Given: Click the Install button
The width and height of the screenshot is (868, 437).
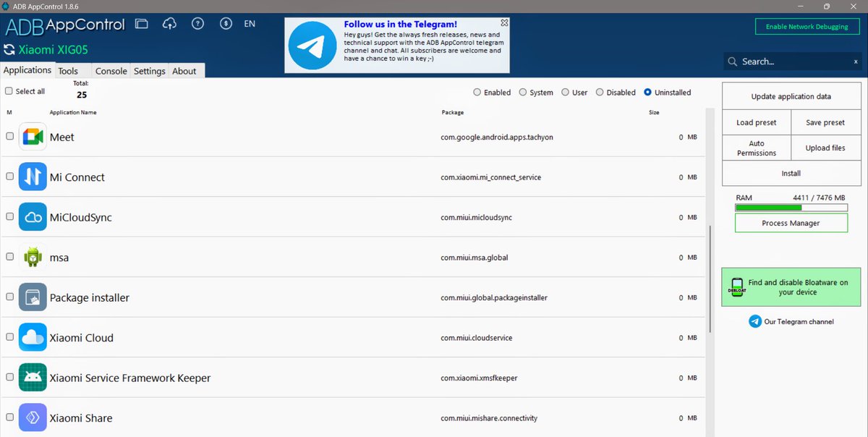Looking at the screenshot, I should [x=791, y=174].
